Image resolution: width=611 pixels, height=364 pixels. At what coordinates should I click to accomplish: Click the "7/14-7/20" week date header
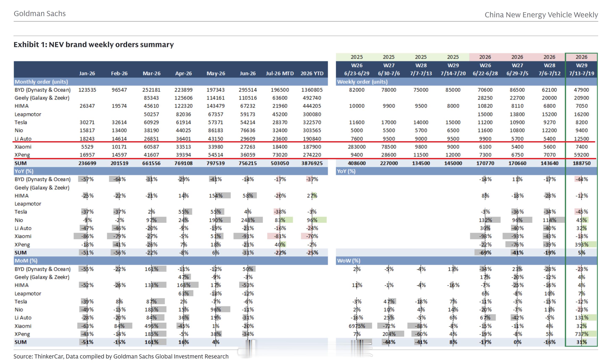pyautogui.click(x=453, y=73)
